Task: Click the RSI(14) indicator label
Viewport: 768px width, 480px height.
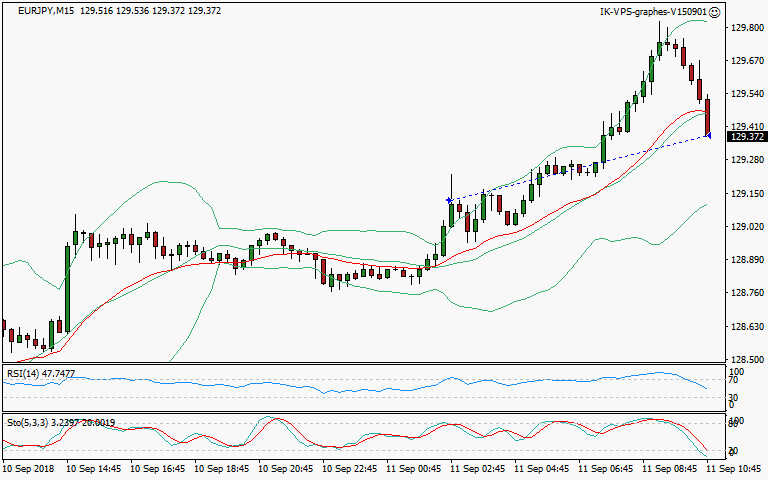Action: (x=22, y=373)
